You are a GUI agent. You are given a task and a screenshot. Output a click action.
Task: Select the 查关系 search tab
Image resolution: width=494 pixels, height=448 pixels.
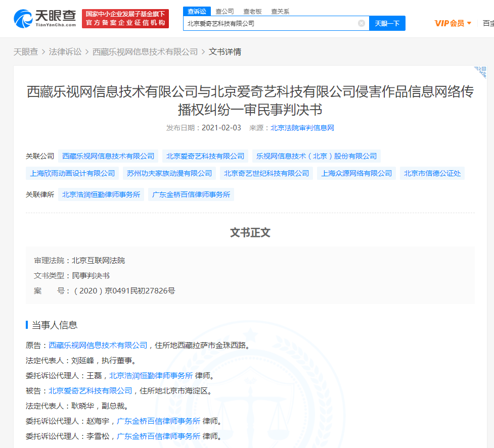coord(280,12)
